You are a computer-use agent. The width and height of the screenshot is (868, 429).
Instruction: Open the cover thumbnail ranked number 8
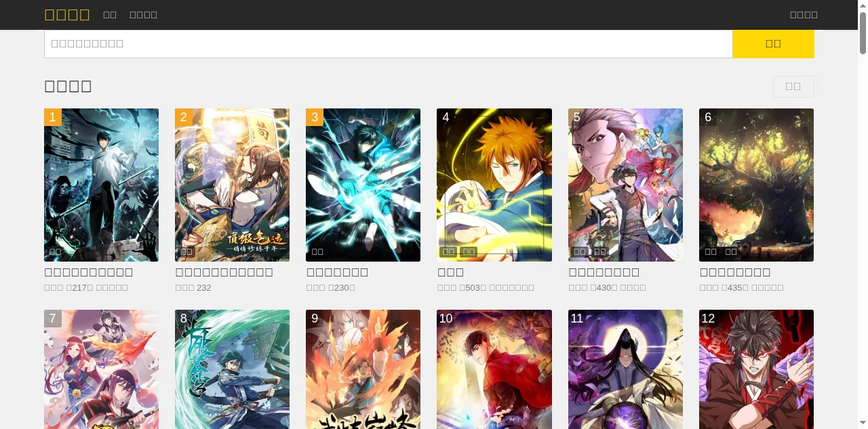coord(232,369)
